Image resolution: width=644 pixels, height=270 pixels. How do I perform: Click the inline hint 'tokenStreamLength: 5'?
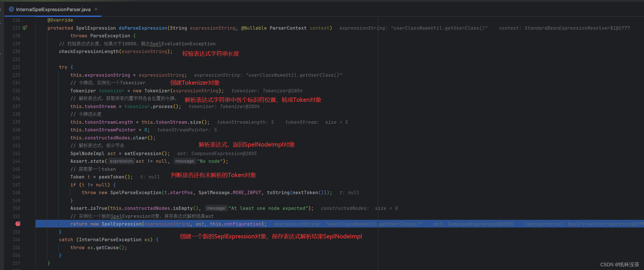[245, 122]
